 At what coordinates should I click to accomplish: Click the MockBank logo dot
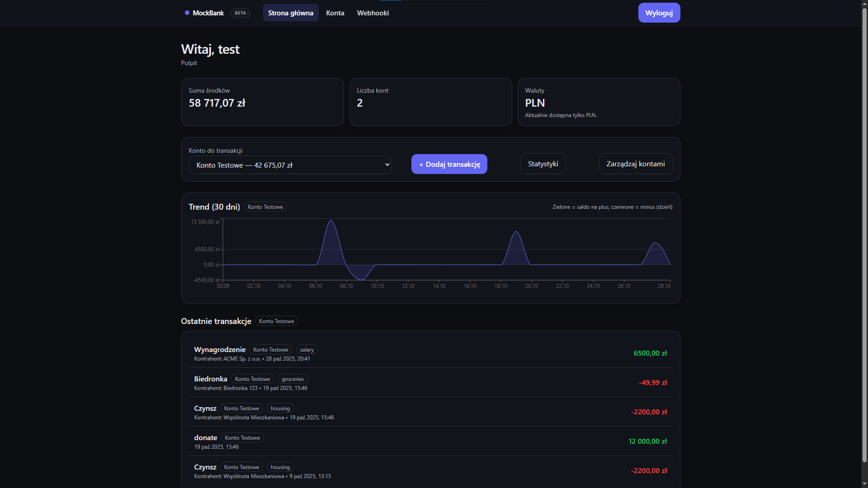click(187, 13)
